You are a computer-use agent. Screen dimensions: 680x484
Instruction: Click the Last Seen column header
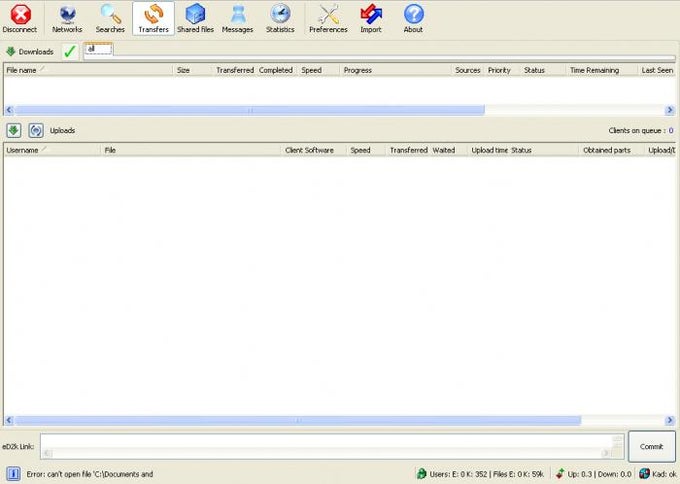[657, 70]
